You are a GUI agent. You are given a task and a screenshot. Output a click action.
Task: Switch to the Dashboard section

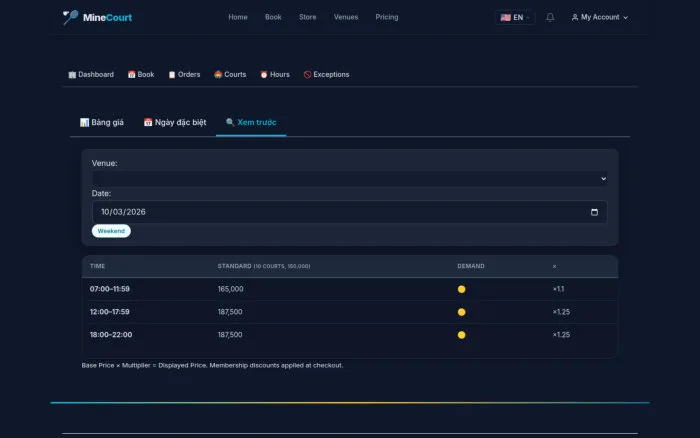91,75
